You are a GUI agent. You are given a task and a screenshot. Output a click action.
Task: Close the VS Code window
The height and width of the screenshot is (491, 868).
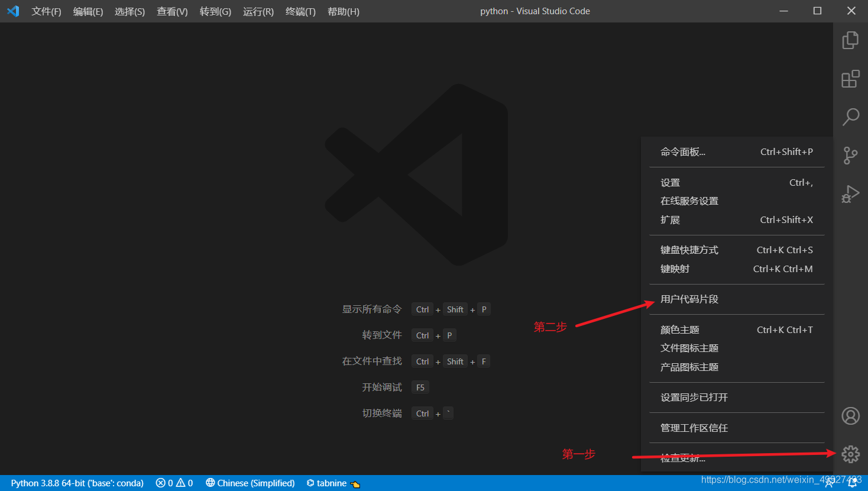[851, 11]
